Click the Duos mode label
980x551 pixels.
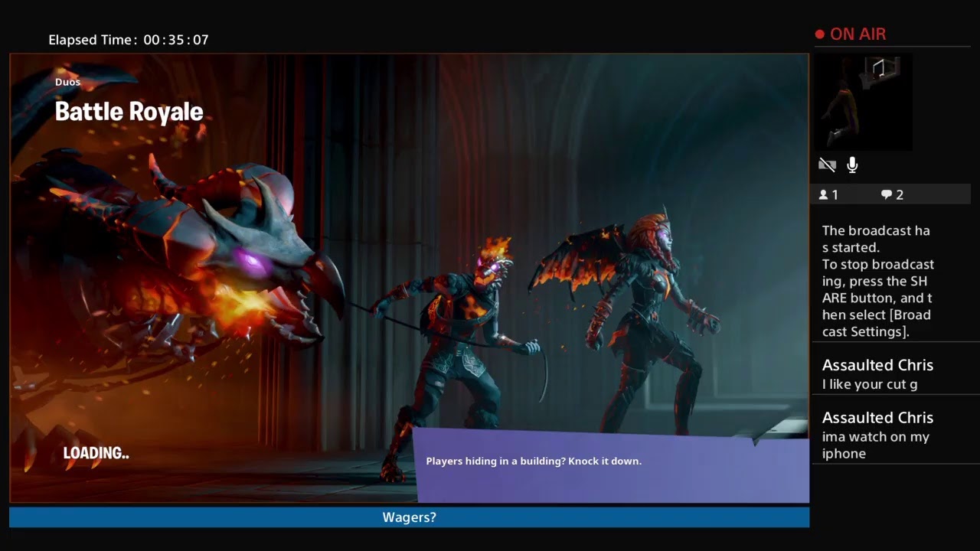pyautogui.click(x=67, y=82)
